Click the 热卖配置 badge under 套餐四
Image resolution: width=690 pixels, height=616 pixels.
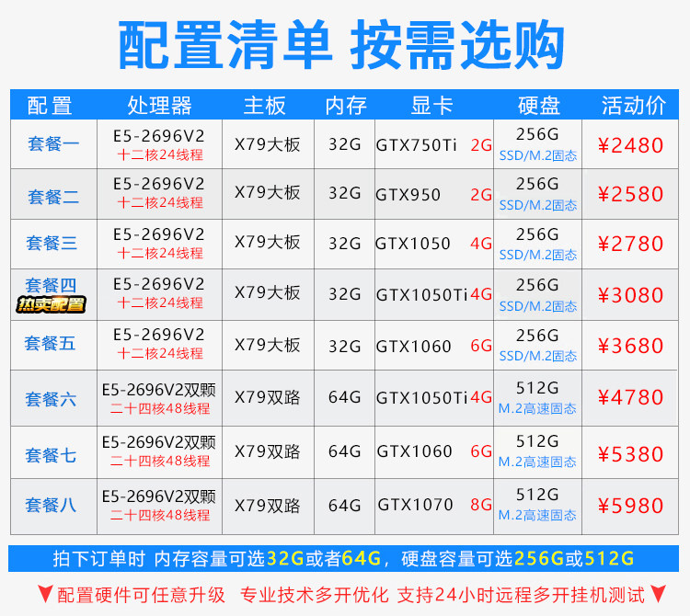point(51,304)
